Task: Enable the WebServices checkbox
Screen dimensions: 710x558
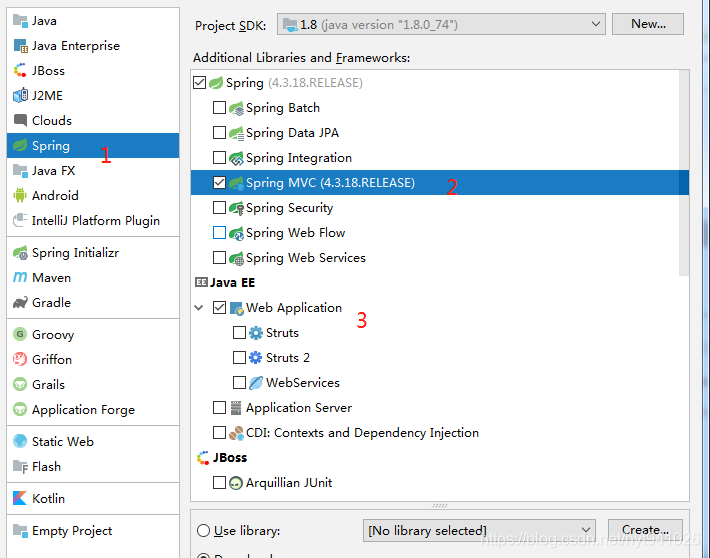Action: click(239, 382)
